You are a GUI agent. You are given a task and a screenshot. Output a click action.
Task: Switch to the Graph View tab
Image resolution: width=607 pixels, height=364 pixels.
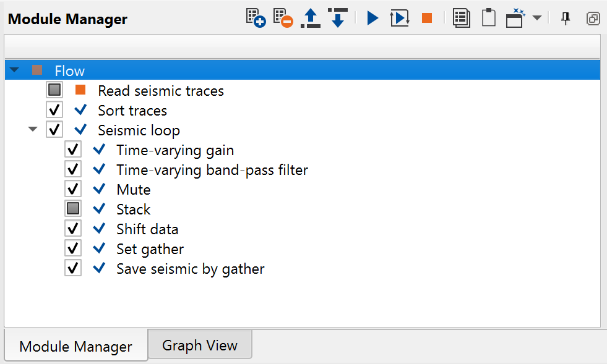[199, 345]
